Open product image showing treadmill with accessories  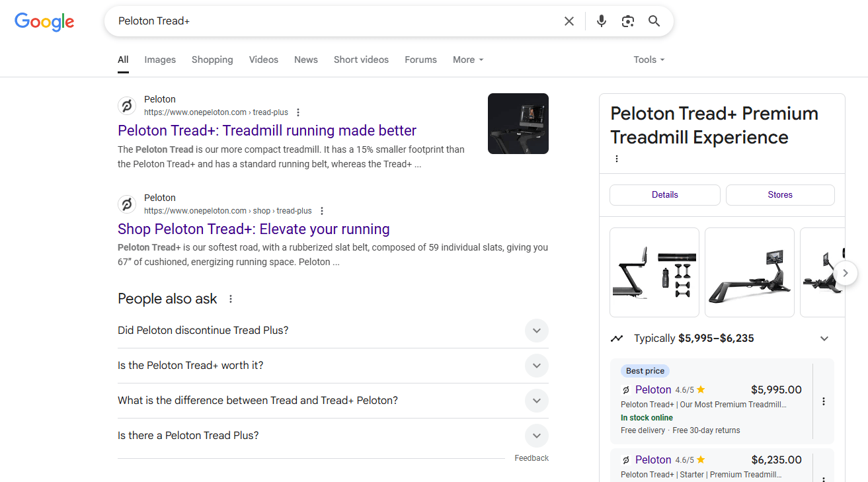(x=654, y=272)
